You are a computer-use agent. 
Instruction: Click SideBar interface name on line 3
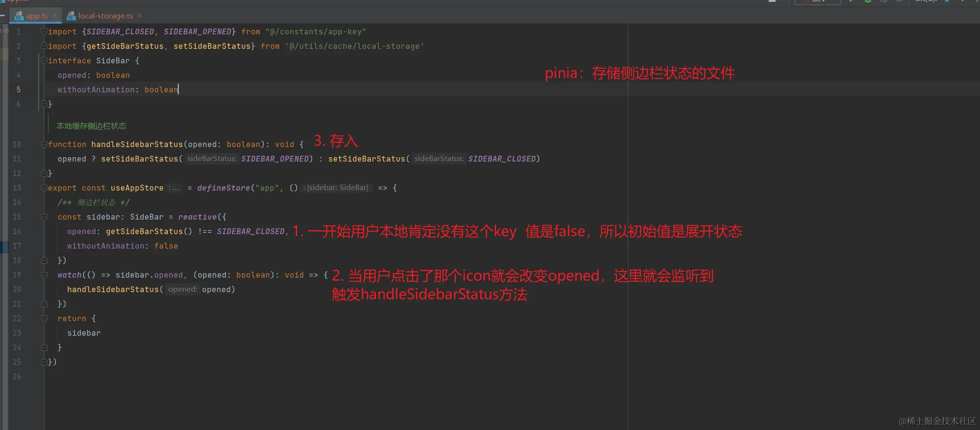point(113,60)
